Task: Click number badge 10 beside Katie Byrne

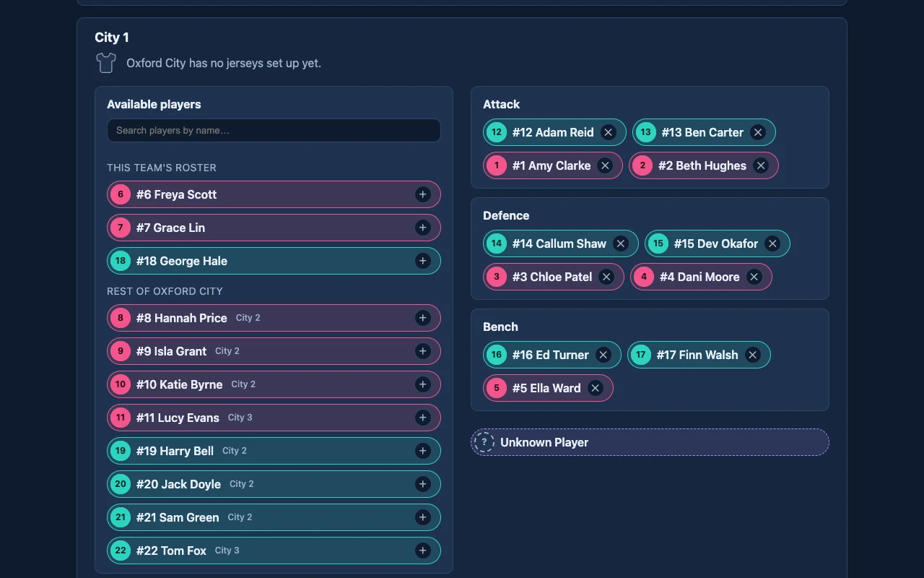Action: (x=121, y=384)
